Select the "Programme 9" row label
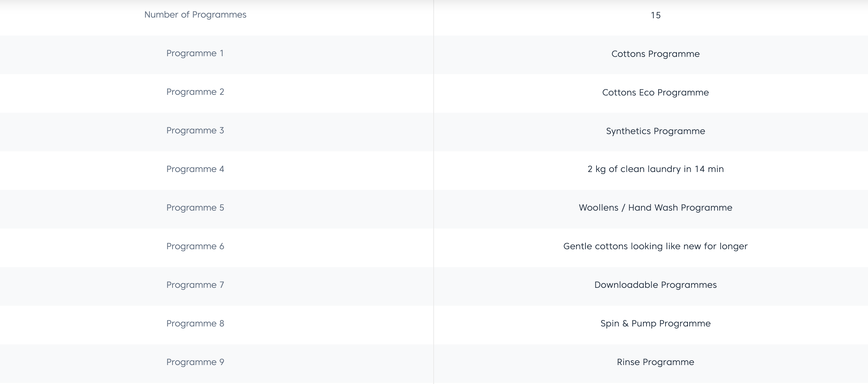868x384 pixels. [195, 362]
